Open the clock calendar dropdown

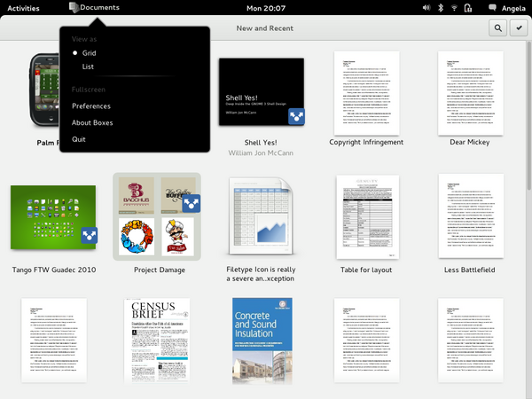click(x=265, y=8)
